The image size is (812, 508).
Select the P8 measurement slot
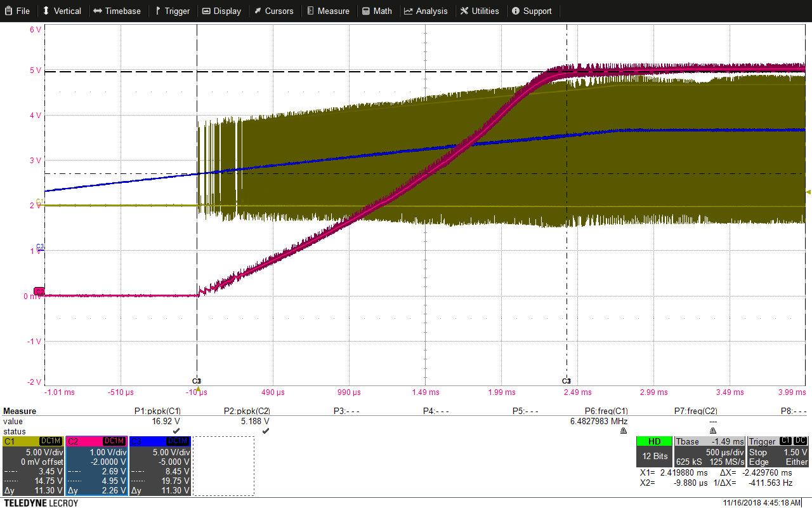[x=794, y=411]
